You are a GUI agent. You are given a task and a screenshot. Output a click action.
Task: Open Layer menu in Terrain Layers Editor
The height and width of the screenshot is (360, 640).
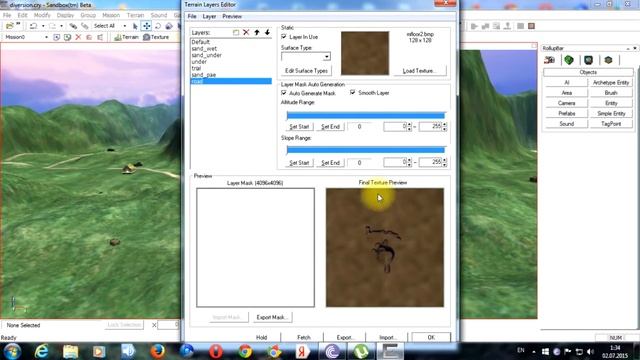click(209, 16)
